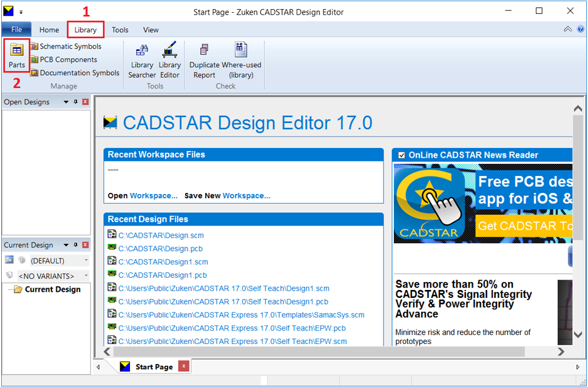Open Self Teach\EPW.pcb recent file

pyautogui.click(x=232, y=328)
